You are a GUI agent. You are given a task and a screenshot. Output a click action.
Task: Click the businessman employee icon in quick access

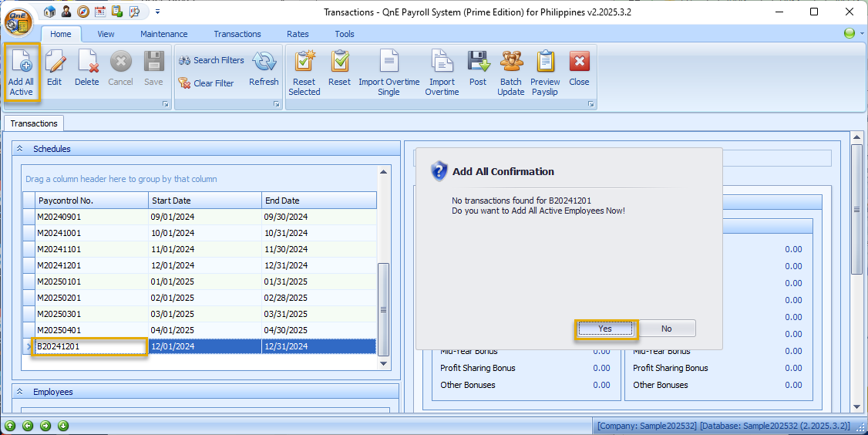[66, 12]
